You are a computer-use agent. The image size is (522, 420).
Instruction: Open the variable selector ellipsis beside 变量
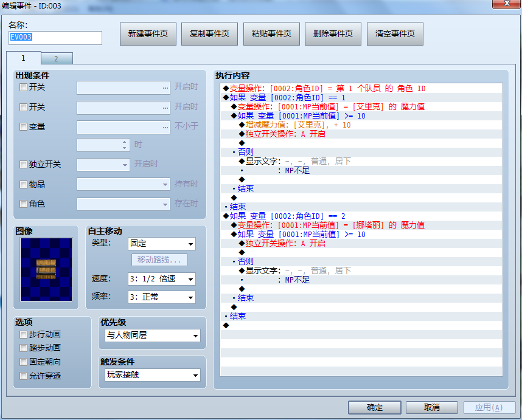click(x=165, y=127)
